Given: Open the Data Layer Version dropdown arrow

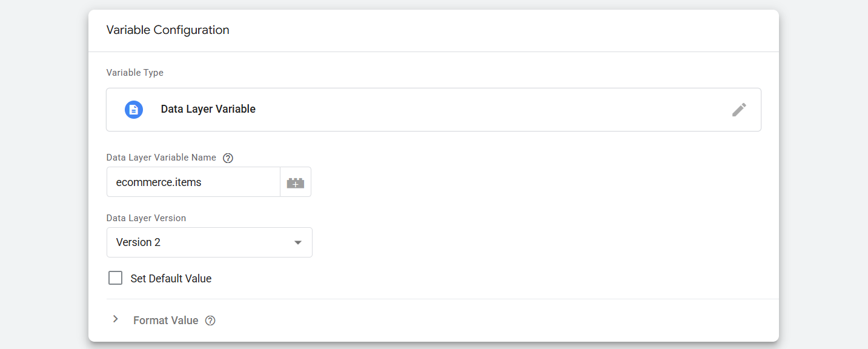Looking at the screenshot, I should pyautogui.click(x=297, y=242).
